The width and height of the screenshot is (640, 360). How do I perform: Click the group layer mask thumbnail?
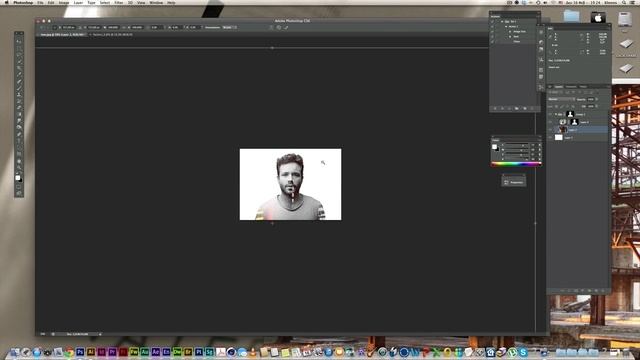570,114
